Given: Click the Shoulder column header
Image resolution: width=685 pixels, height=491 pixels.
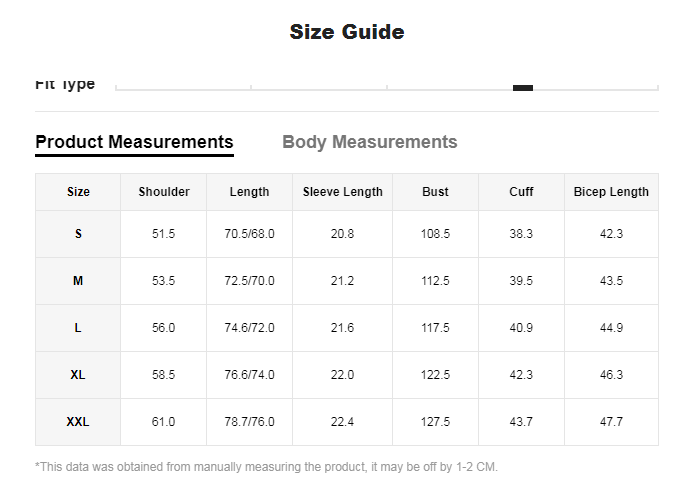Looking at the screenshot, I should tap(163, 192).
